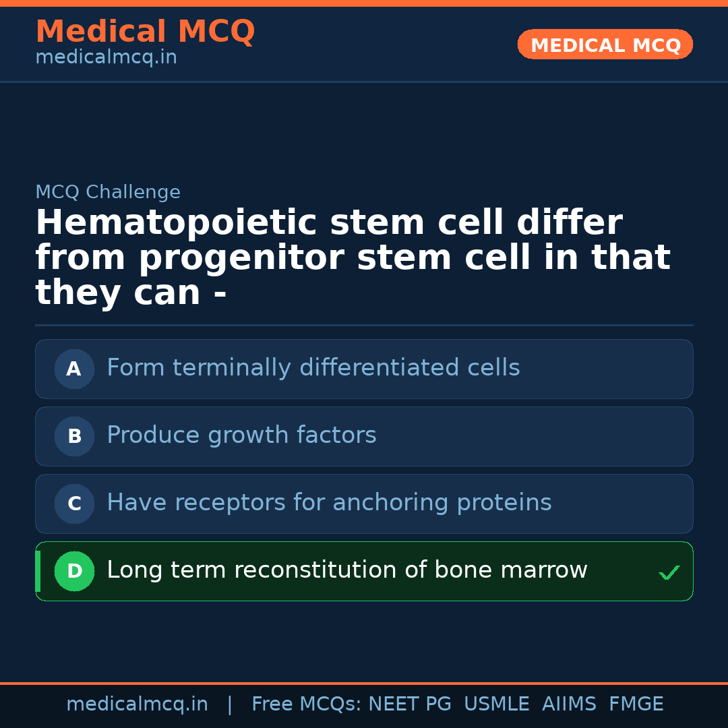Click the green "D" circle icon

coord(74,571)
